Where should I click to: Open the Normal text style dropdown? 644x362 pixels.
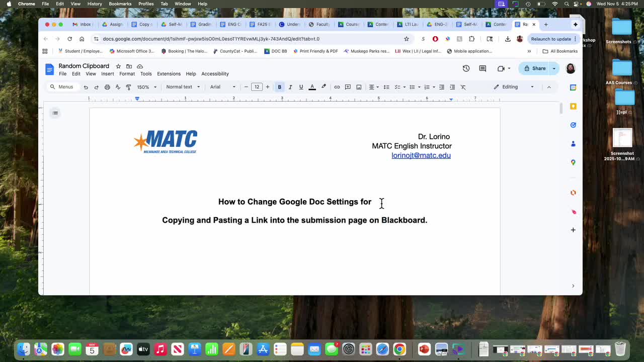(183, 87)
